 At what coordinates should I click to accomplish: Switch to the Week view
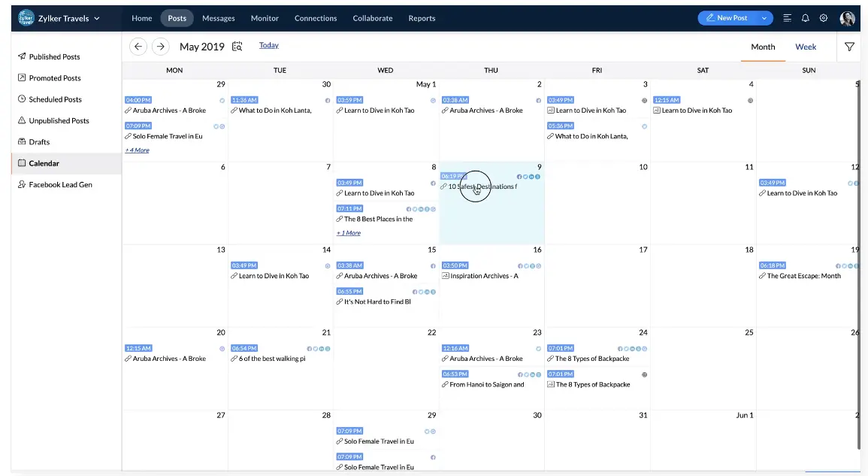tap(806, 47)
